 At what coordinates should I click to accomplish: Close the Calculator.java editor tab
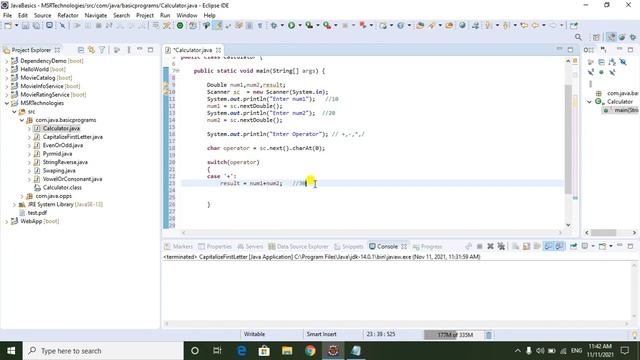(x=218, y=50)
